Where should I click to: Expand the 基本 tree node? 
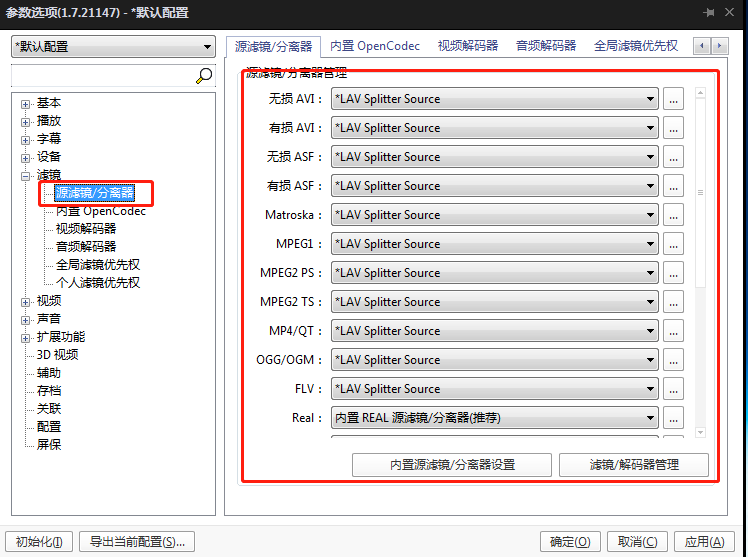(26, 103)
